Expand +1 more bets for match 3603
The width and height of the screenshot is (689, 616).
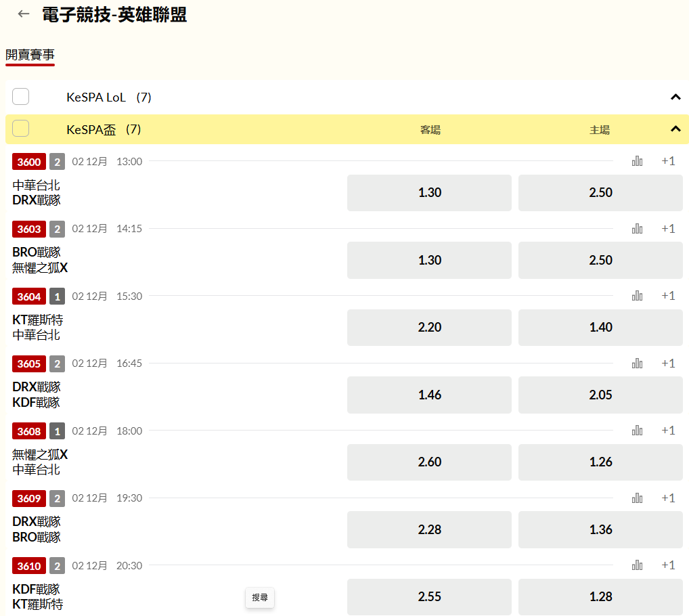click(668, 229)
